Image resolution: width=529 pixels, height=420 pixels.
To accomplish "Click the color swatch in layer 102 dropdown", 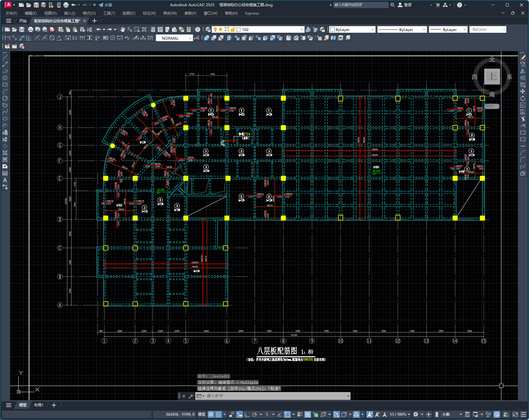I will (x=239, y=30).
